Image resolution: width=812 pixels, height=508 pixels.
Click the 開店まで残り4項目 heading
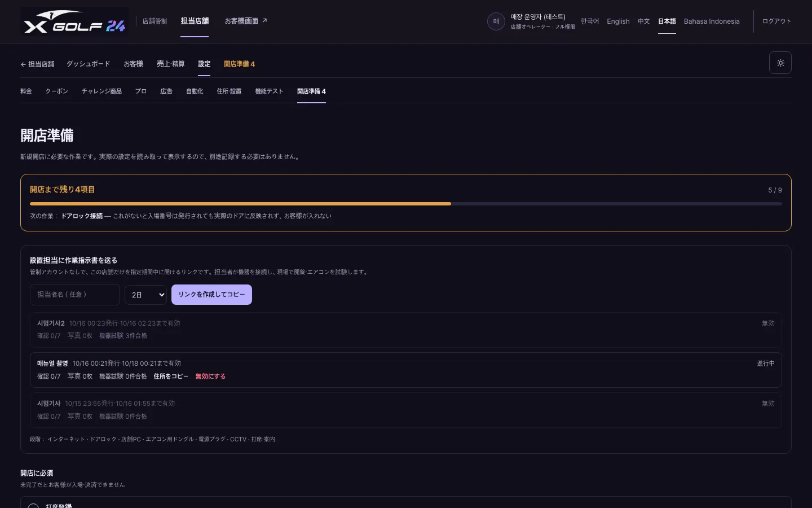[62, 190]
